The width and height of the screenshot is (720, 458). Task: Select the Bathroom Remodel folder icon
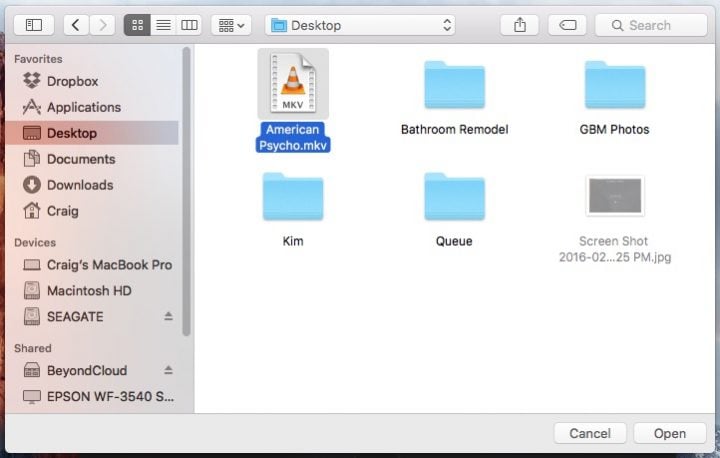454,85
